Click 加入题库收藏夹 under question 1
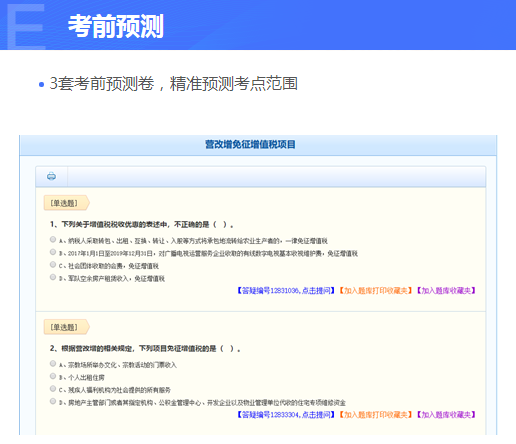 coord(446,291)
